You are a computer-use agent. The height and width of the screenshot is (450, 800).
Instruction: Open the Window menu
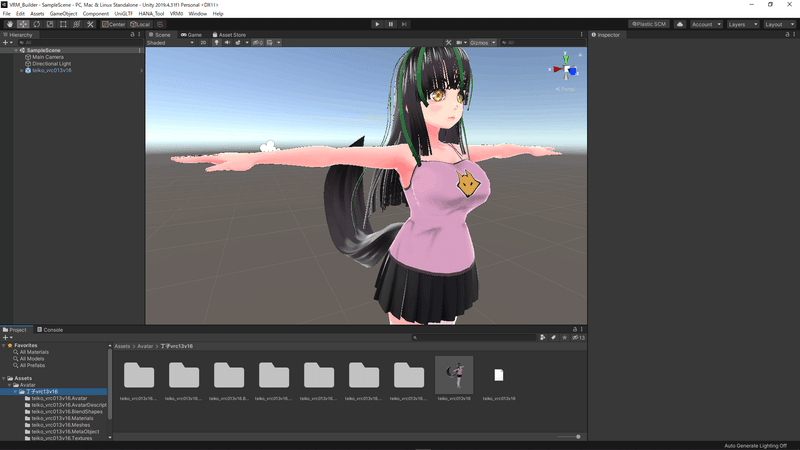pyautogui.click(x=197, y=14)
